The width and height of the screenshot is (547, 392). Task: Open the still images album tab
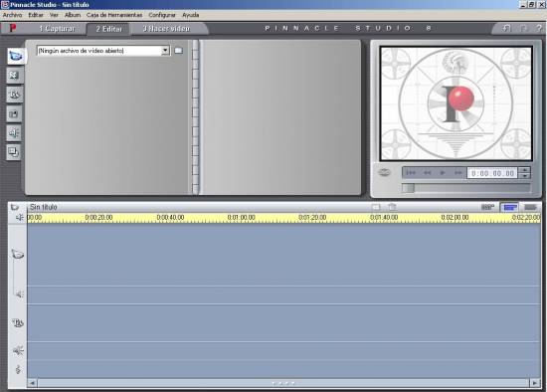14,113
